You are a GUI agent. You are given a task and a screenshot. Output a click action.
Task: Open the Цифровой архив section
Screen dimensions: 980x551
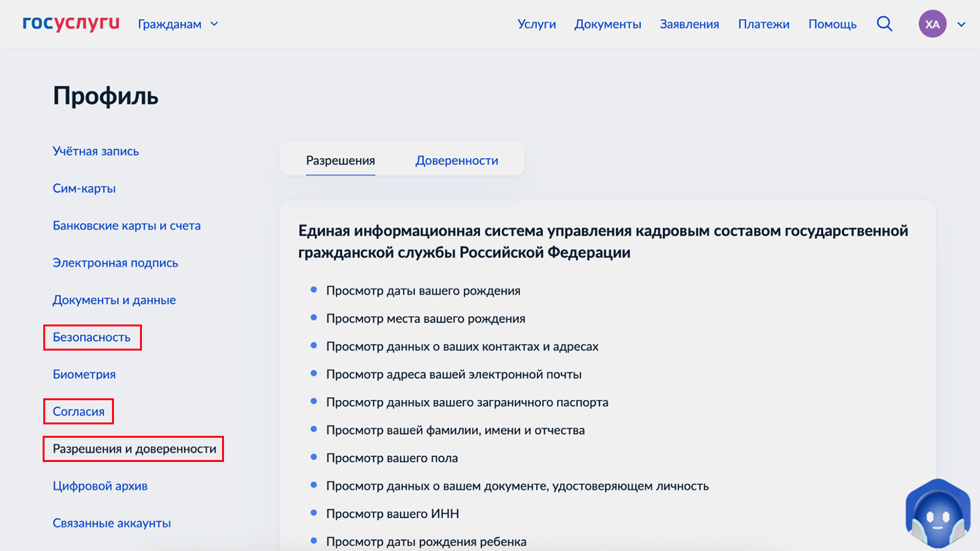100,486
